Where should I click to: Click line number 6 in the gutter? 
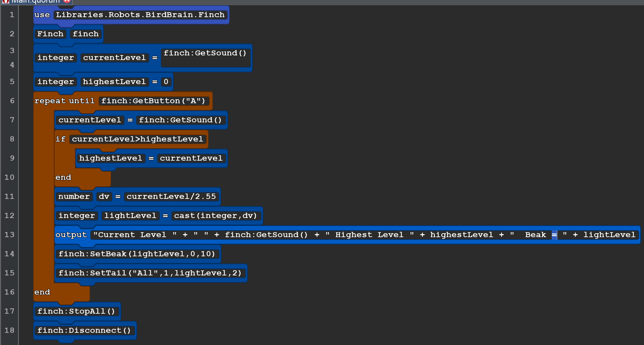point(12,101)
